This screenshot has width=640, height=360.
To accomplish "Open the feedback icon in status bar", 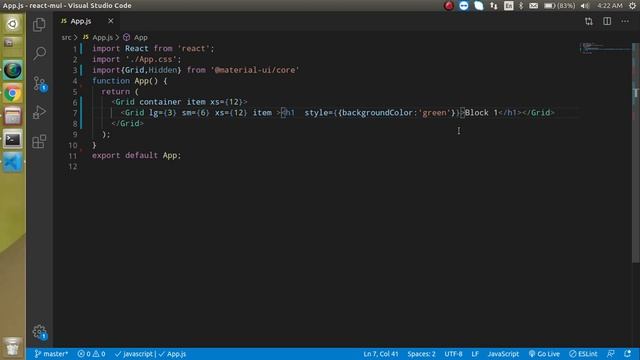I will click(x=611, y=354).
